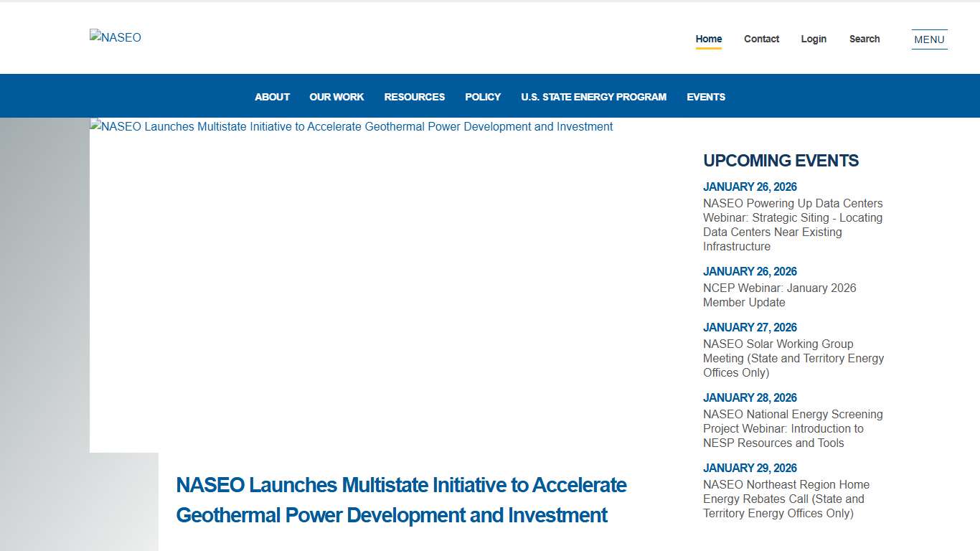This screenshot has height=551, width=980.
Task: Open the Contact page link
Action: coord(761,39)
